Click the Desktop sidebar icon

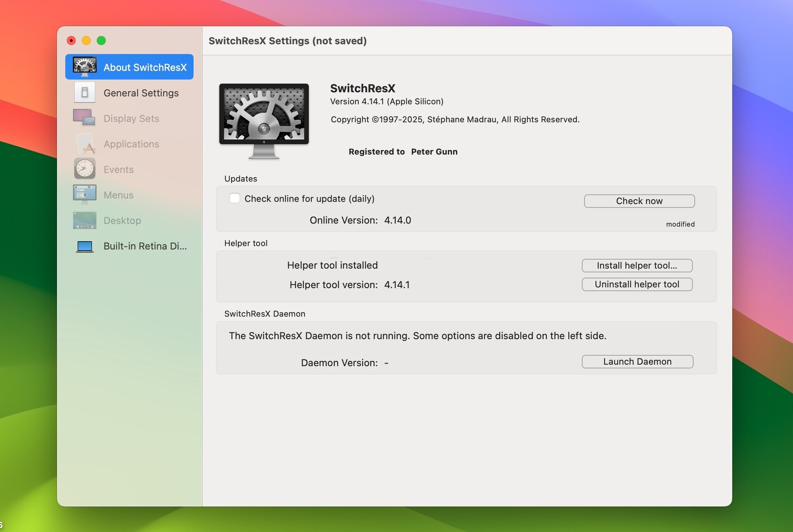click(x=85, y=220)
